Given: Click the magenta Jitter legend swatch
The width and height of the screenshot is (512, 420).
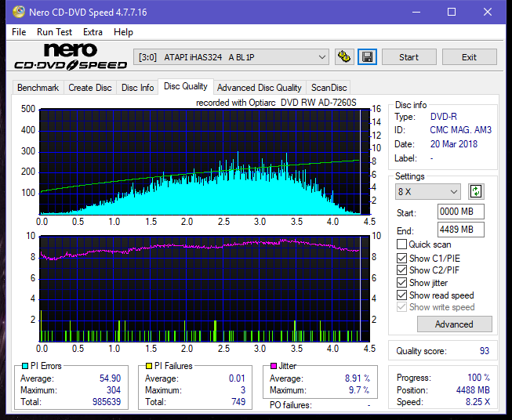Looking at the screenshot, I should tap(274, 366).
